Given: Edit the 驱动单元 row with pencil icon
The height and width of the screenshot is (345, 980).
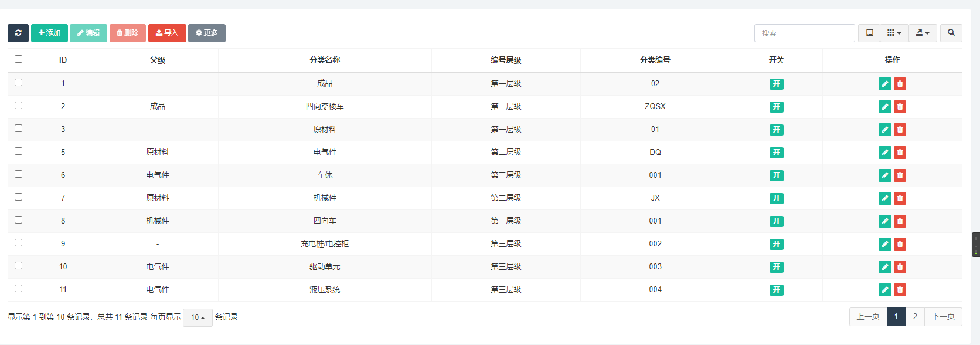Looking at the screenshot, I should click(x=885, y=267).
